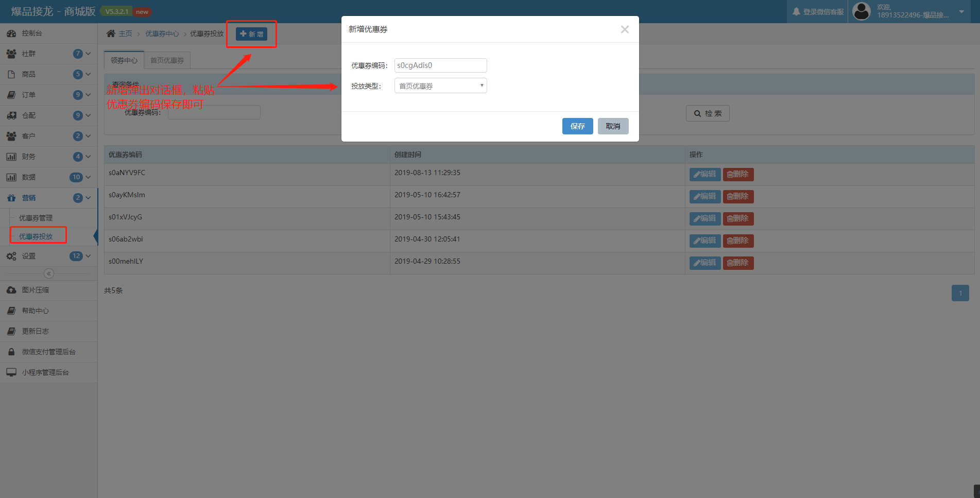Click the 优惠券中心 breadcrumb link
Screen dimensions: 980x498
click(162, 33)
